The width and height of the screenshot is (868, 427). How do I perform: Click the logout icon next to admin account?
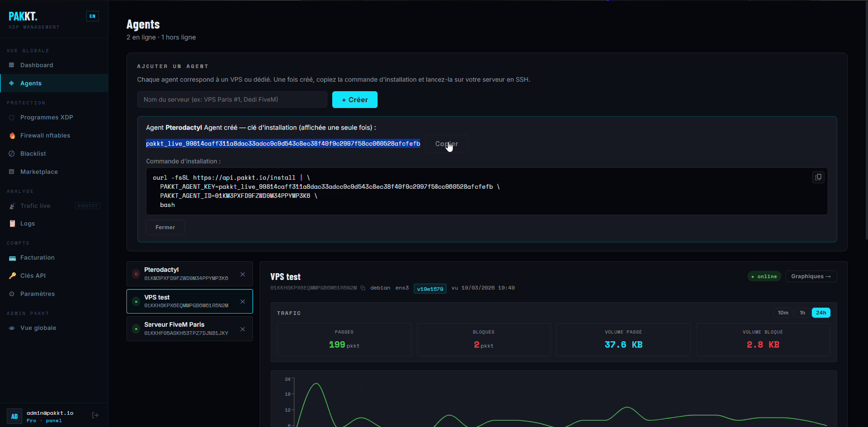coord(95,415)
